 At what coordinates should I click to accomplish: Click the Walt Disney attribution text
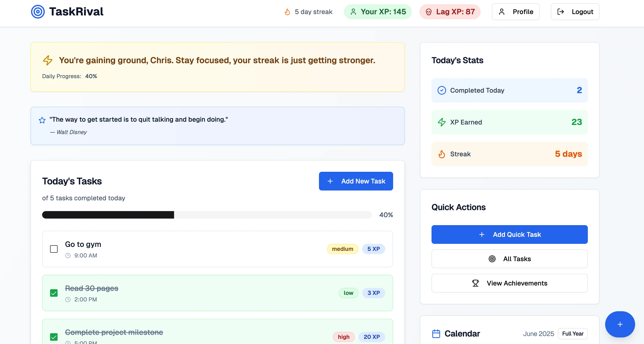[68, 132]
